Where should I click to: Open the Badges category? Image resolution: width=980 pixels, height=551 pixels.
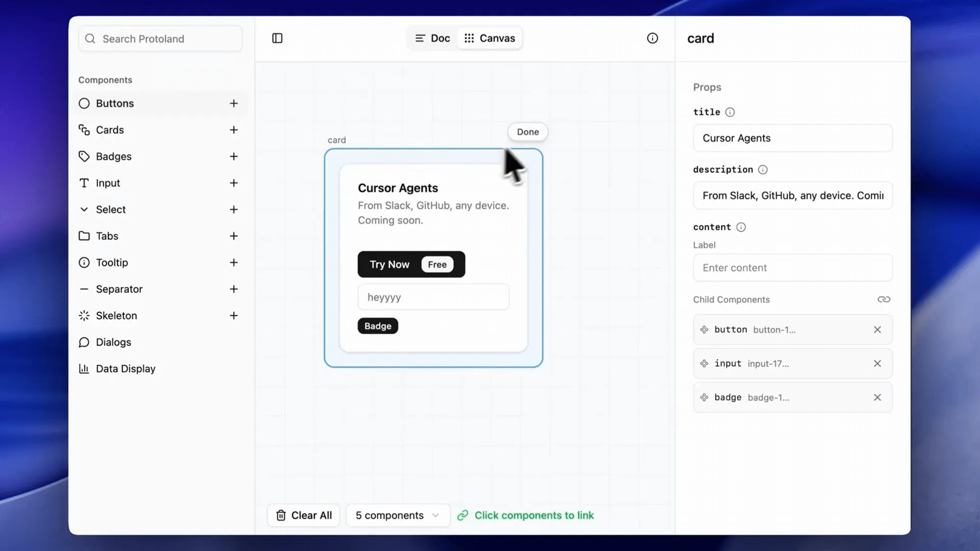tap(160, 157)
